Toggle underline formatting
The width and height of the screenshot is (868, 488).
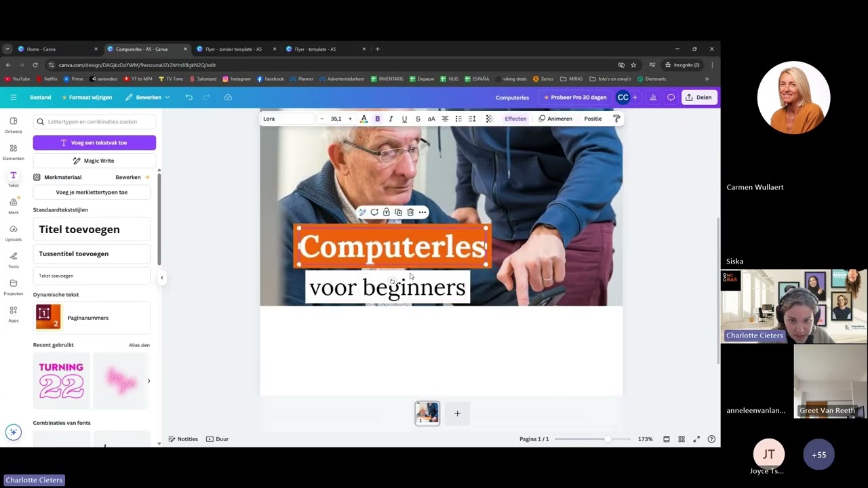coord(405,119)
